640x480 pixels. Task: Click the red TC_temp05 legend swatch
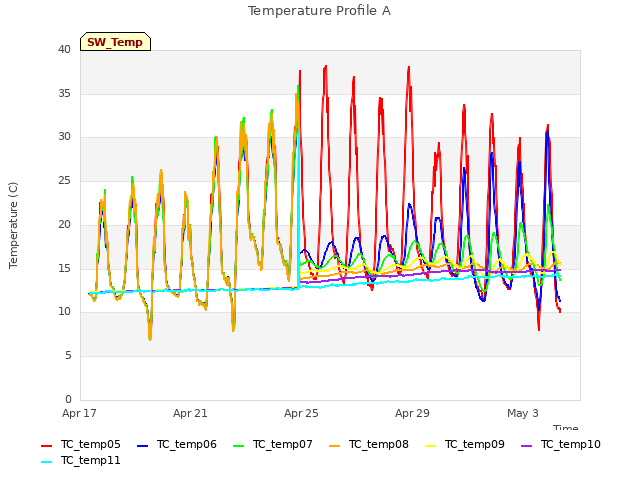(x=47, y=446)
